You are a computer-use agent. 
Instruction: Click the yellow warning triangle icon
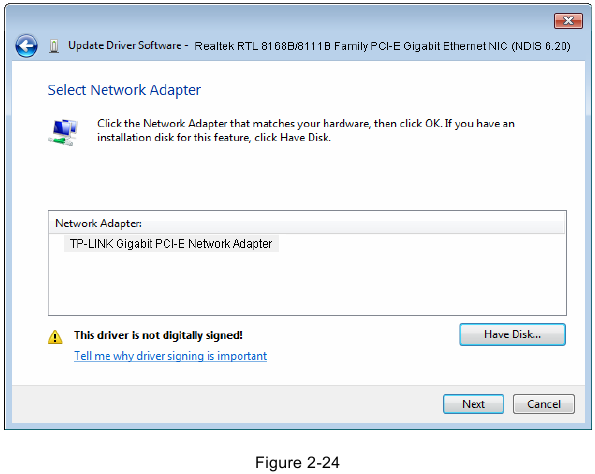pyautogui.click(x=55, y=337)
